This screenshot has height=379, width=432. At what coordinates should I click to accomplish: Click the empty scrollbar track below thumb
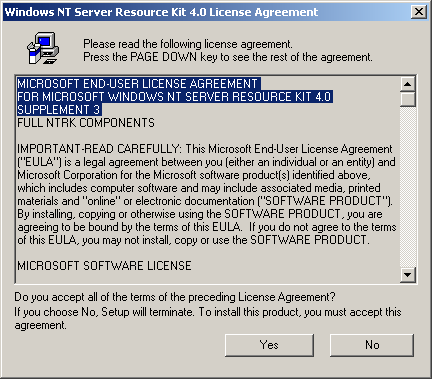407,187
